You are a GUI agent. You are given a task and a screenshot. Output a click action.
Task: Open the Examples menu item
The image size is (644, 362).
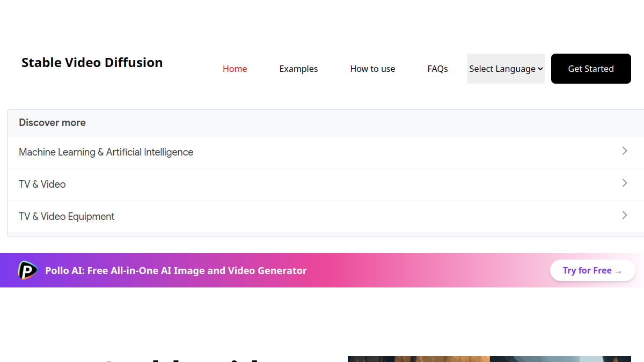tap(298, 69)
